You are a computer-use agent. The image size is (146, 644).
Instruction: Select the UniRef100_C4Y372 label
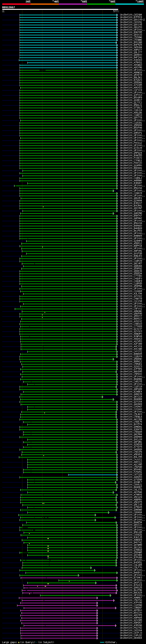pos(131,352)
